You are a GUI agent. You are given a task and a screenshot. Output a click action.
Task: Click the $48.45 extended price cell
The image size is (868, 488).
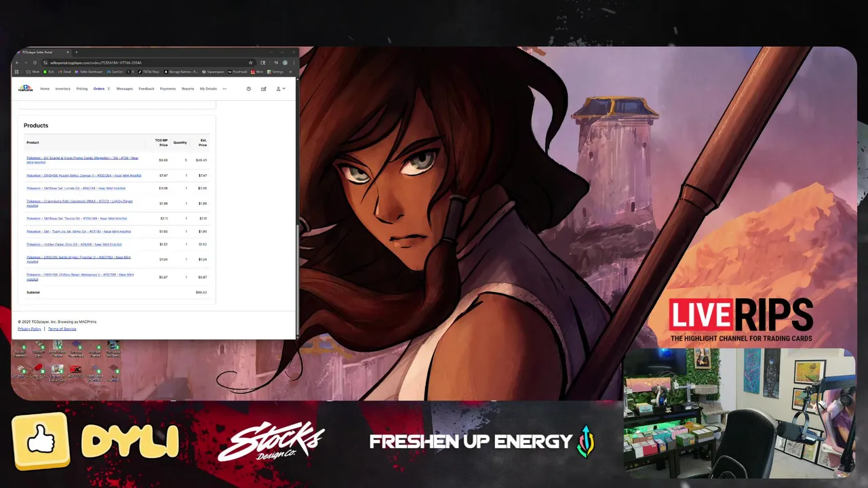(x=201, y=160)
